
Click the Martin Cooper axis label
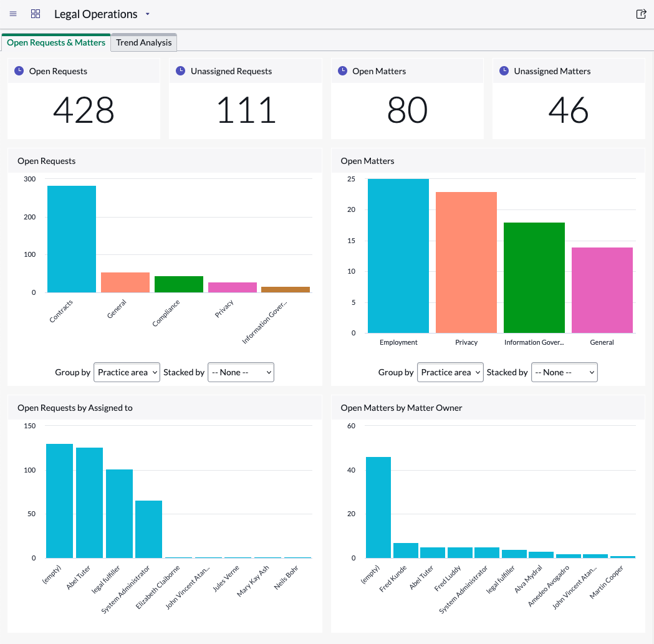click(607, 582)
